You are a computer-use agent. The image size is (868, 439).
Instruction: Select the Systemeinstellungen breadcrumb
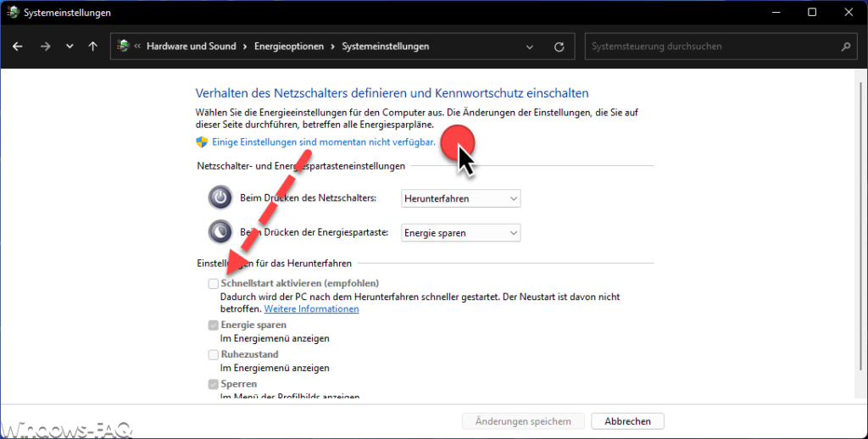point(386,47)
